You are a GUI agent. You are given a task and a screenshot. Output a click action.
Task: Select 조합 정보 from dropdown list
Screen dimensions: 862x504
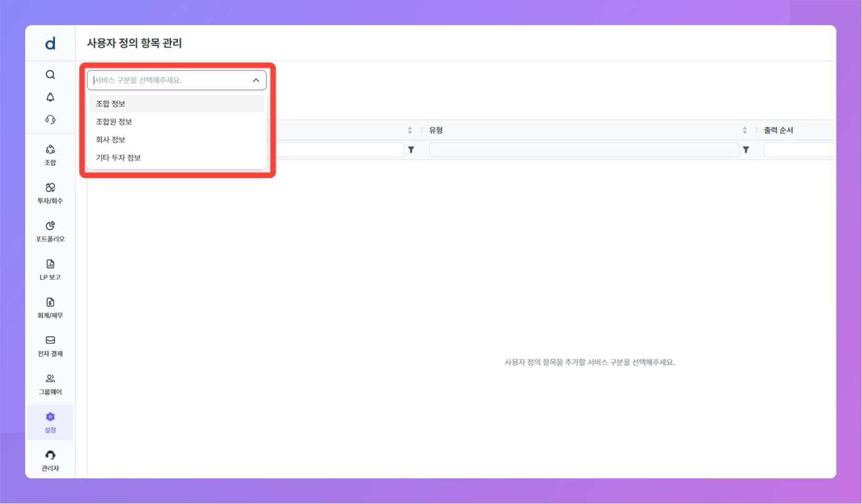click(110, 104)
